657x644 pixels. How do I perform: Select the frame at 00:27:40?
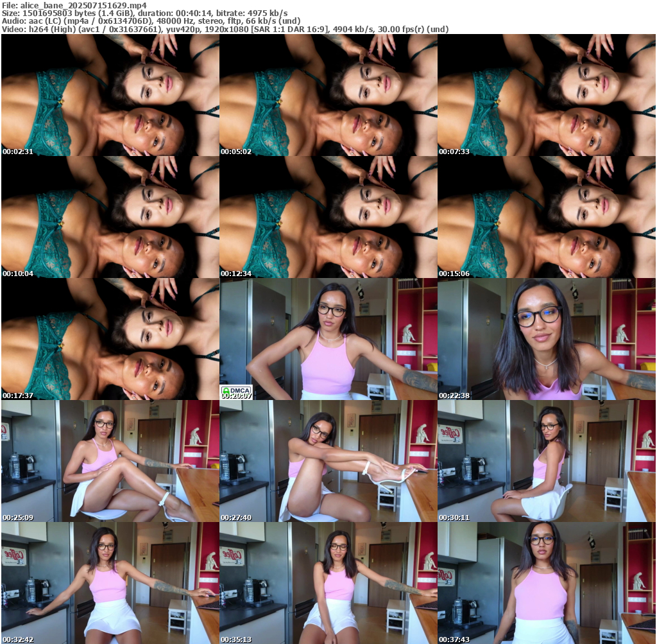[328, 461]
